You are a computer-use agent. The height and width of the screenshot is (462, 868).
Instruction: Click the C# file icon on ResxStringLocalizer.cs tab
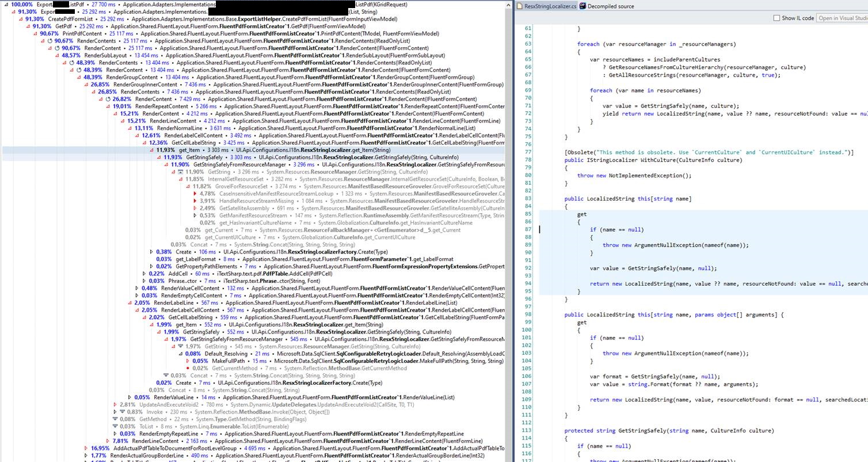point(520,6)
